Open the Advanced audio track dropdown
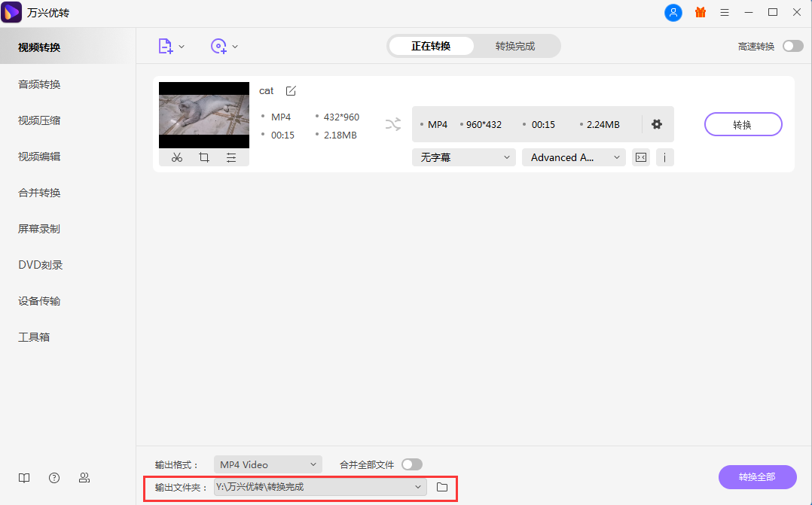This screenshot has height=505, width=812. 573,157
